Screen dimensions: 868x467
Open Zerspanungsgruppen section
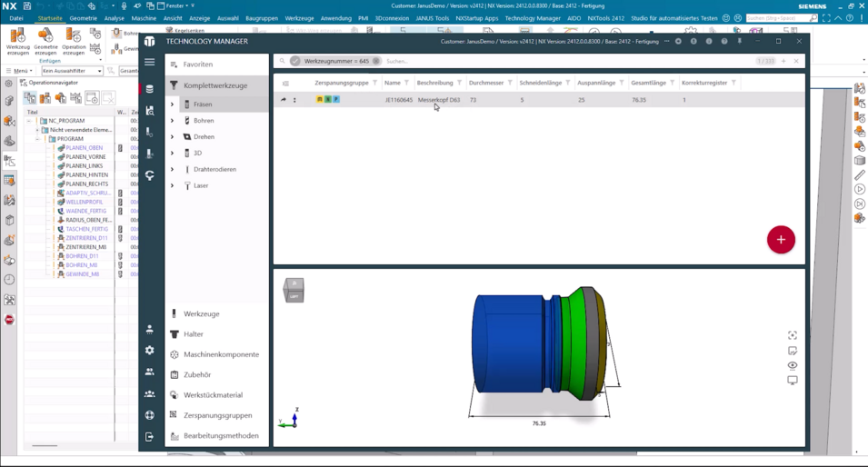tap(216, 415)
